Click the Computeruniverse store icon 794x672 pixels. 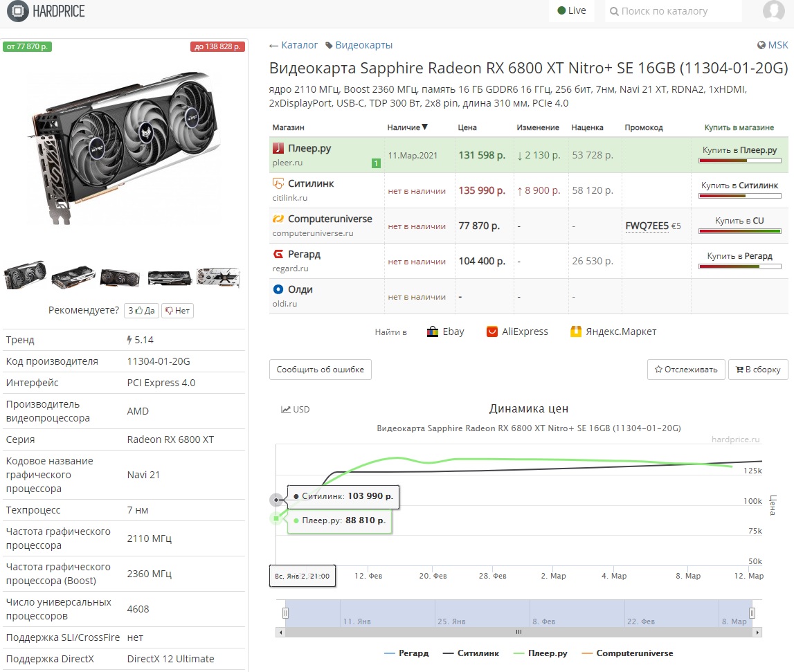[x=278, y=219]
